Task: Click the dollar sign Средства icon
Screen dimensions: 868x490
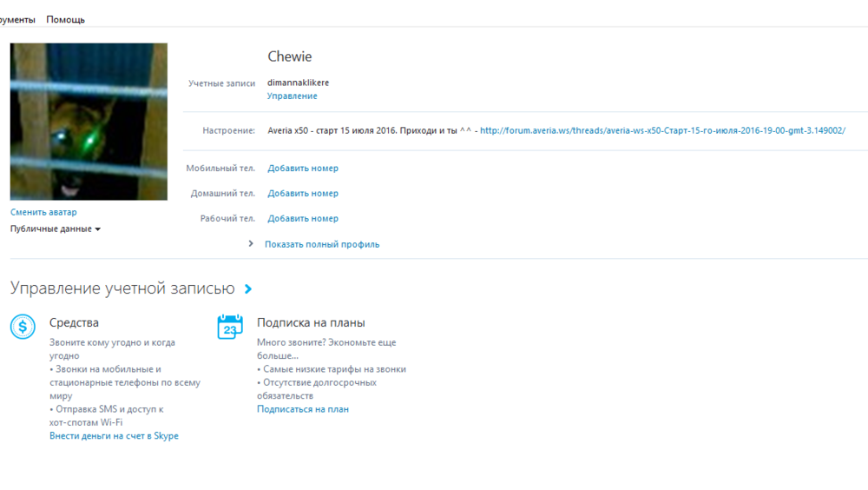Action: pyautogui.click(x=23, y=327)
